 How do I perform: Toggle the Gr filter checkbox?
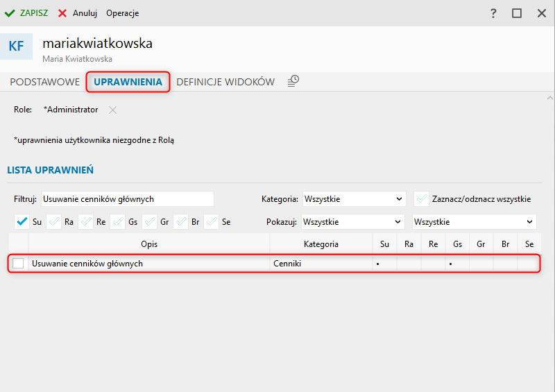pyautogui.click(x=149, y=222)
